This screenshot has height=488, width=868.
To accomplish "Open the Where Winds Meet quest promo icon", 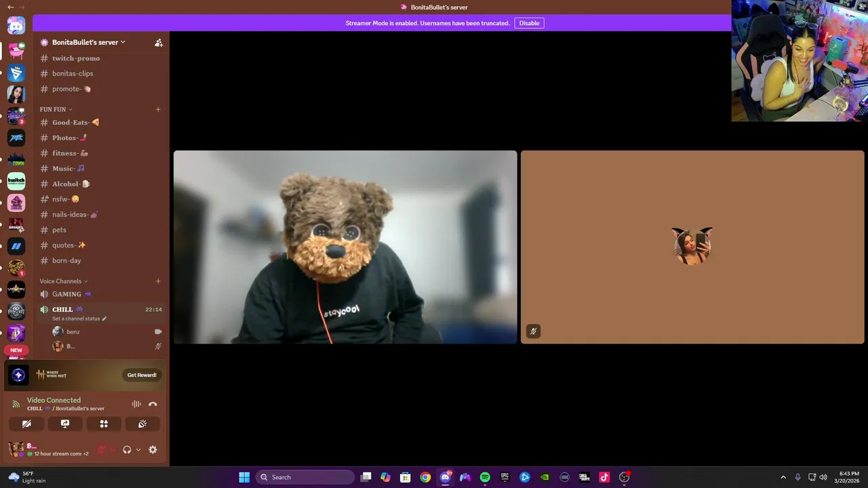I will 18,375.
